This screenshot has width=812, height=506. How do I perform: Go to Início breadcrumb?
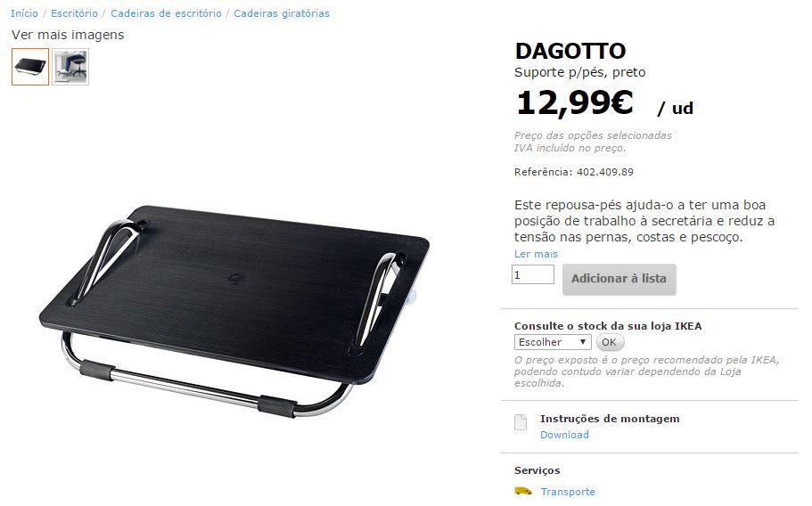tap(24, 13)
